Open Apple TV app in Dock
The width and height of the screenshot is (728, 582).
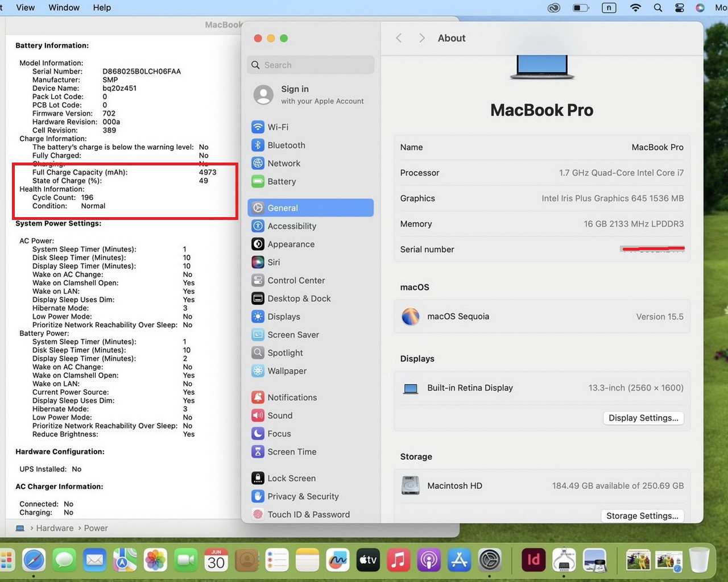(x=368, y=560)
